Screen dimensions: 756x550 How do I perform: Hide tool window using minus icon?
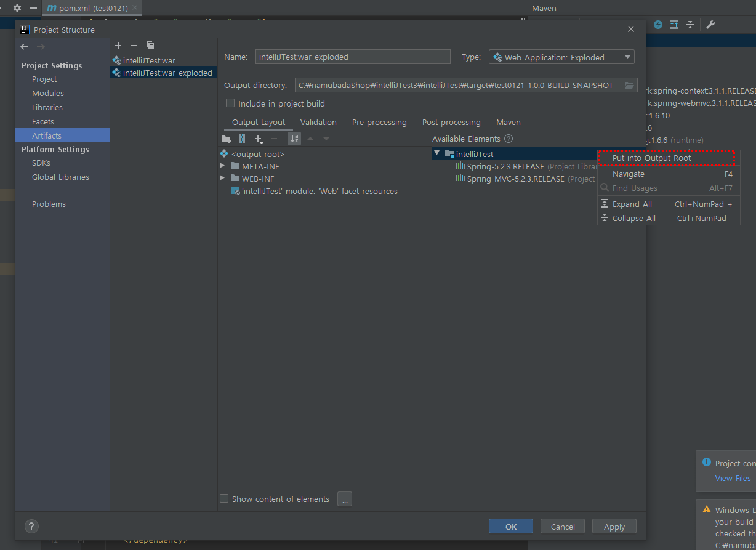tap(33, 8)
